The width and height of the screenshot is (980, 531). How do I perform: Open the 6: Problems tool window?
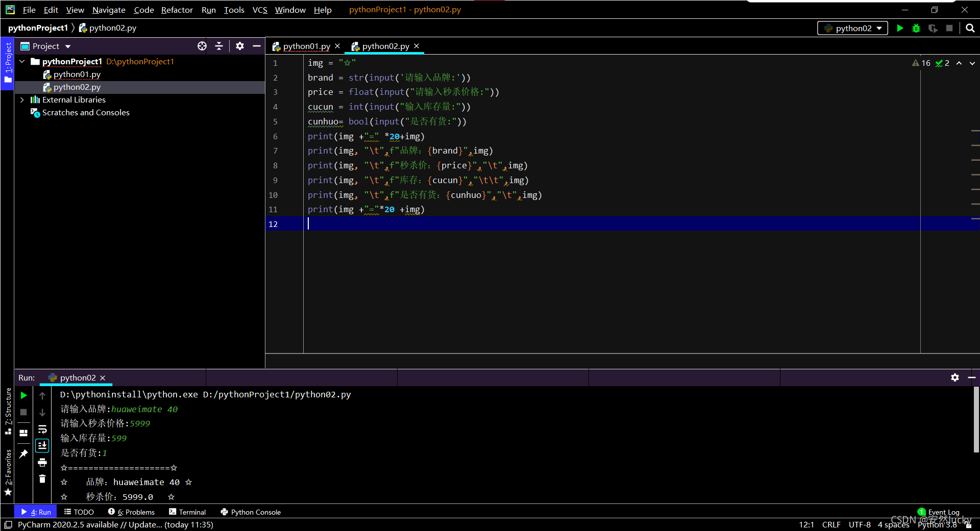coord(131,512)
